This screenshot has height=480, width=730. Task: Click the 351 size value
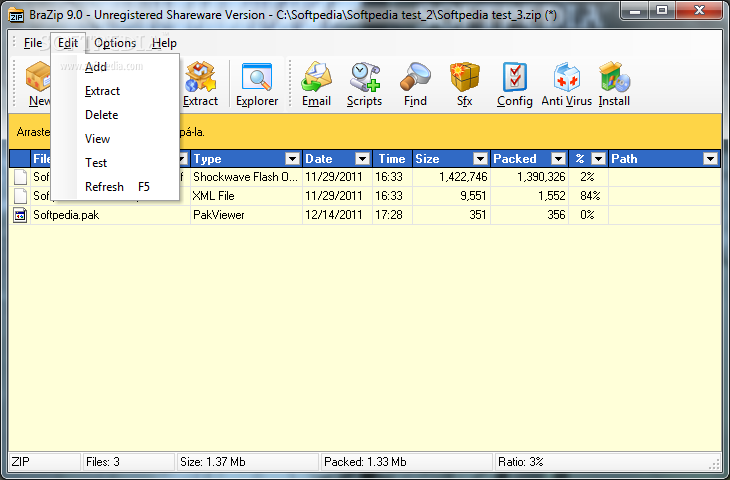[x=478, y=215]
